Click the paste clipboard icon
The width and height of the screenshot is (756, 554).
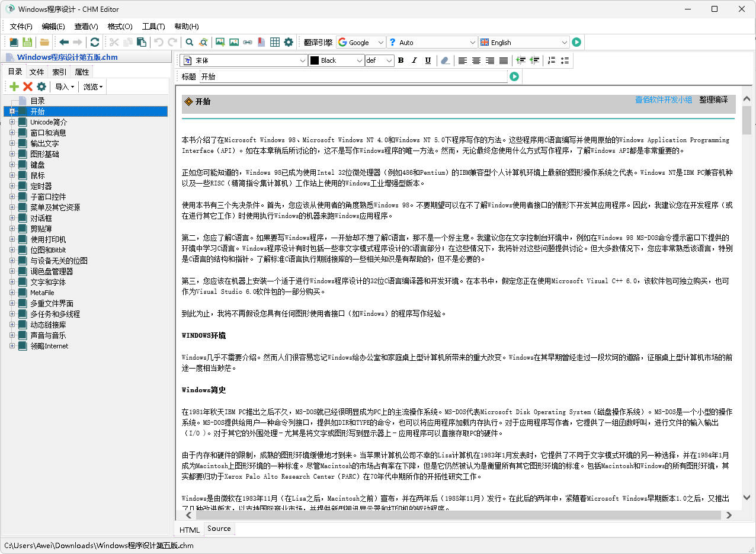(142, 42)
